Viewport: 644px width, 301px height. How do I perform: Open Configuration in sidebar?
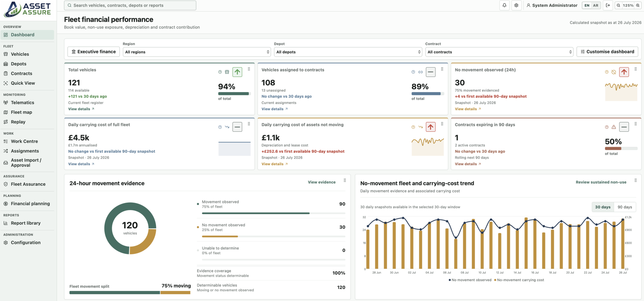tap(27, 243)
